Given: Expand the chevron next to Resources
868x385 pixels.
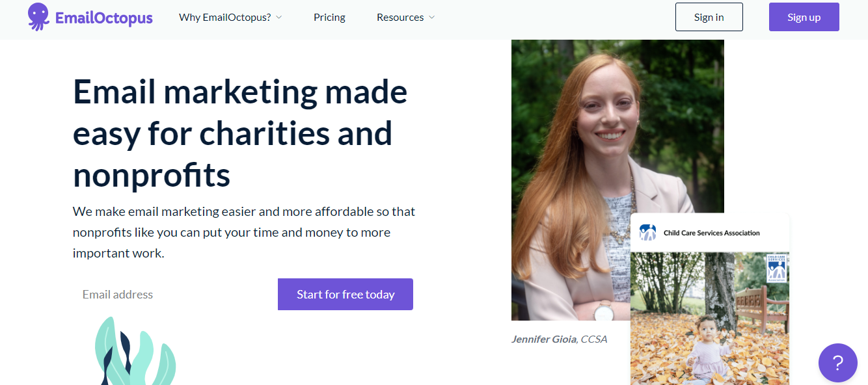Looking at the screenshot, I should tap(431, 18).
